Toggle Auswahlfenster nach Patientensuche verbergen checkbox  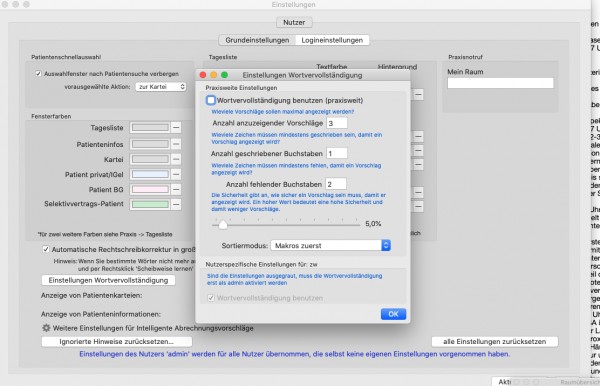click(x=38, y=73)
